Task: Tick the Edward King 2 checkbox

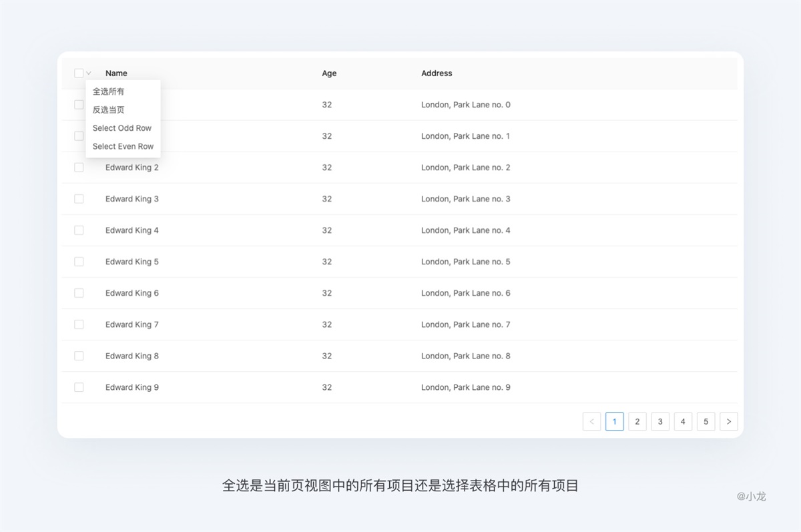Action: (79, 168)
